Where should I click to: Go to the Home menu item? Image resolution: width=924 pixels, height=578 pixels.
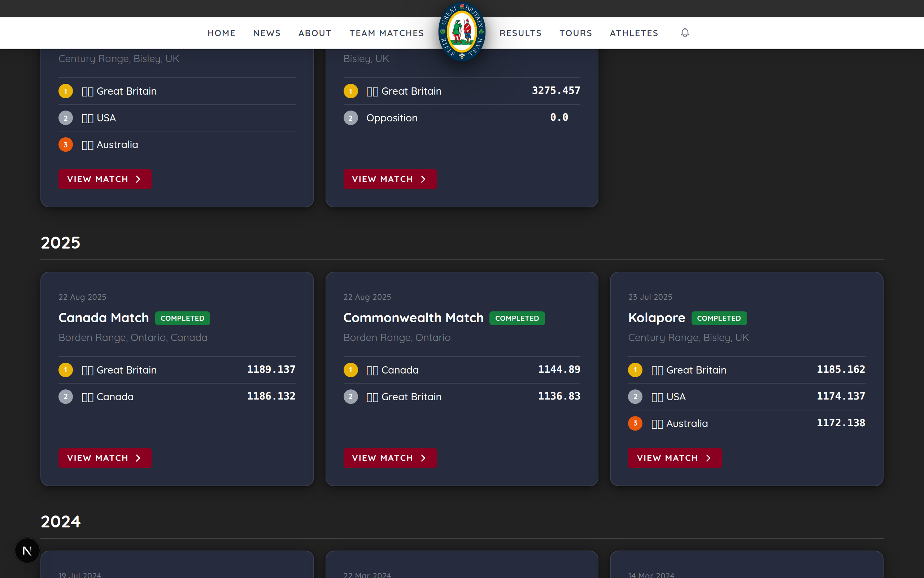pos(222,33)
